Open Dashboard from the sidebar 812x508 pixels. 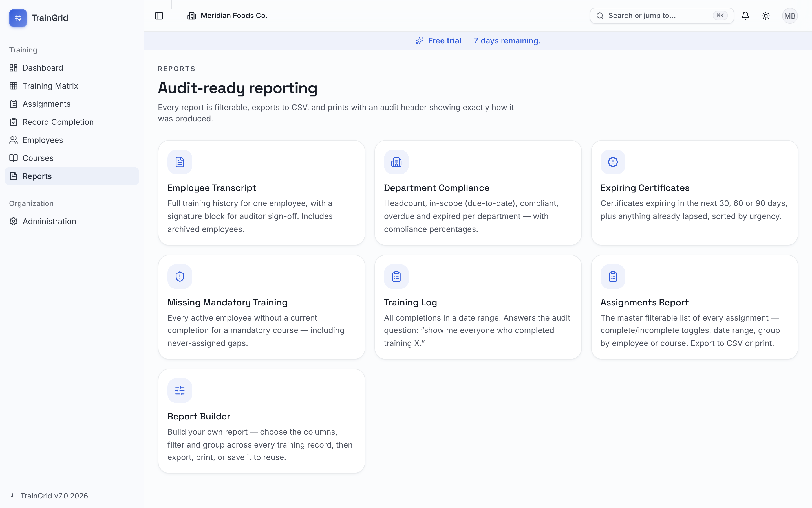pyautogui.click(x=72, y=68)
